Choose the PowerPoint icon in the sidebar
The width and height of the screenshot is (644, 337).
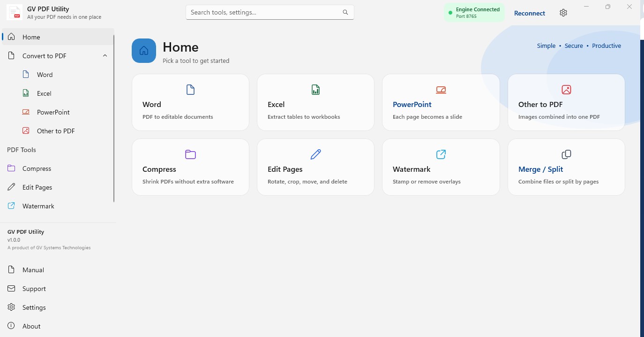click(x=26, y=112)
